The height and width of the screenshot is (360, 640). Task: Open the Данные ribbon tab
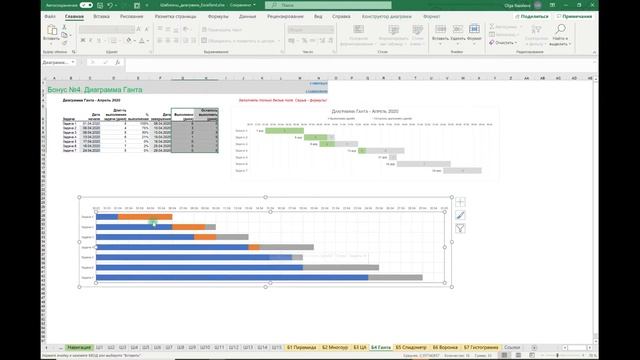247,16
